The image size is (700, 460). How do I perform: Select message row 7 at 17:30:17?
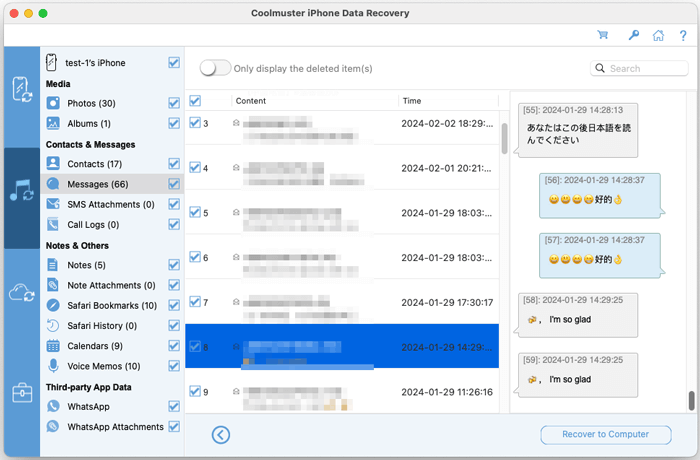(342, 302)
